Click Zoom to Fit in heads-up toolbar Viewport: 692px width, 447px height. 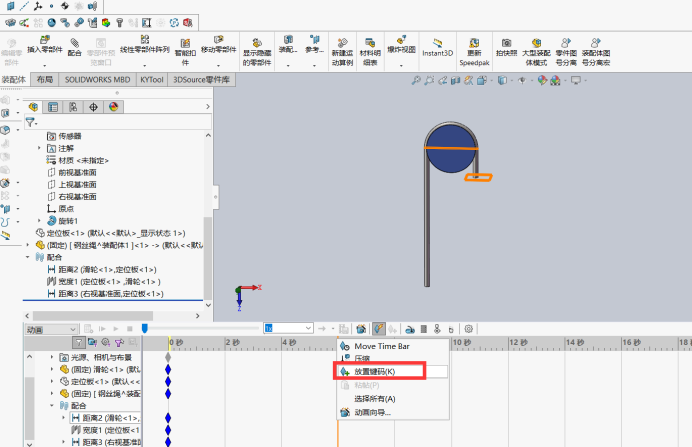pyautogui.click(x=416, y=80)
